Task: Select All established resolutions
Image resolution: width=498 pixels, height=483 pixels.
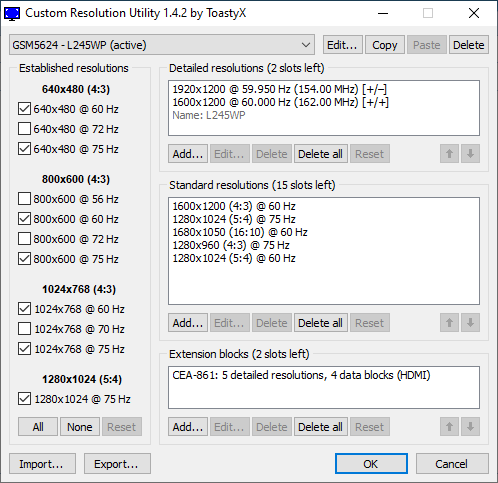Action: (38, 427)
